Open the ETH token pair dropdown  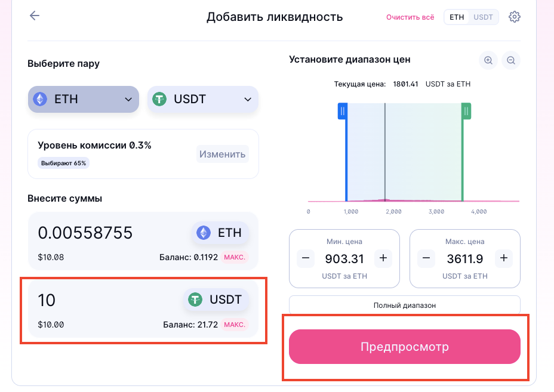pyautogui.click(x=84, y=99)
